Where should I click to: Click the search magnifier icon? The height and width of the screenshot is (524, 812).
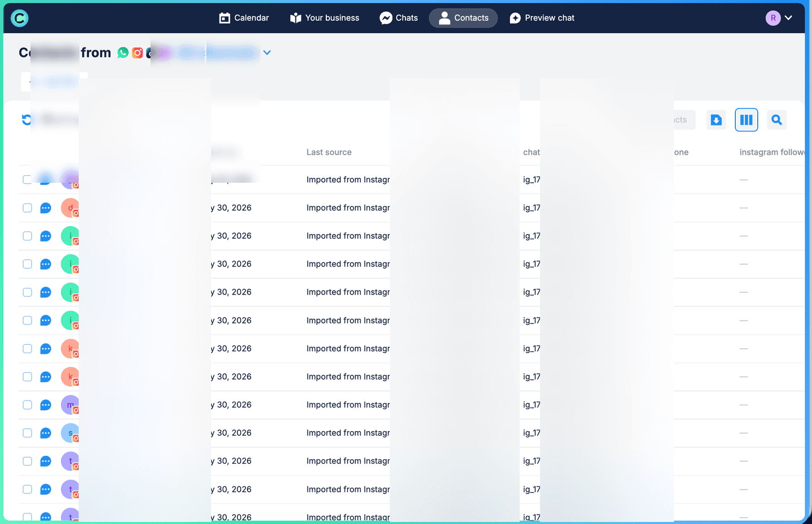click(776, 120)
